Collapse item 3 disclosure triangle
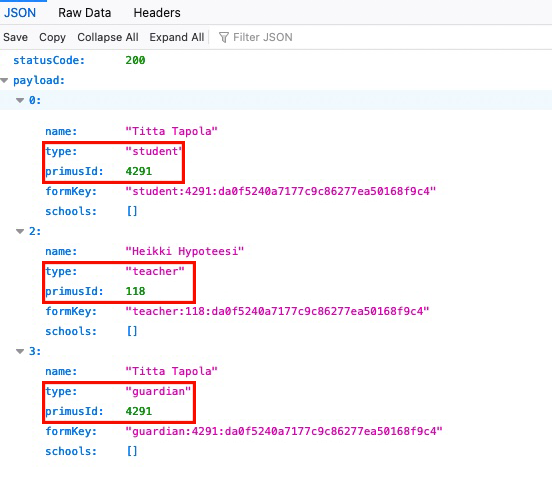This screenshot has height=479, width=552. pyautogui.click(x=20, y=352)
